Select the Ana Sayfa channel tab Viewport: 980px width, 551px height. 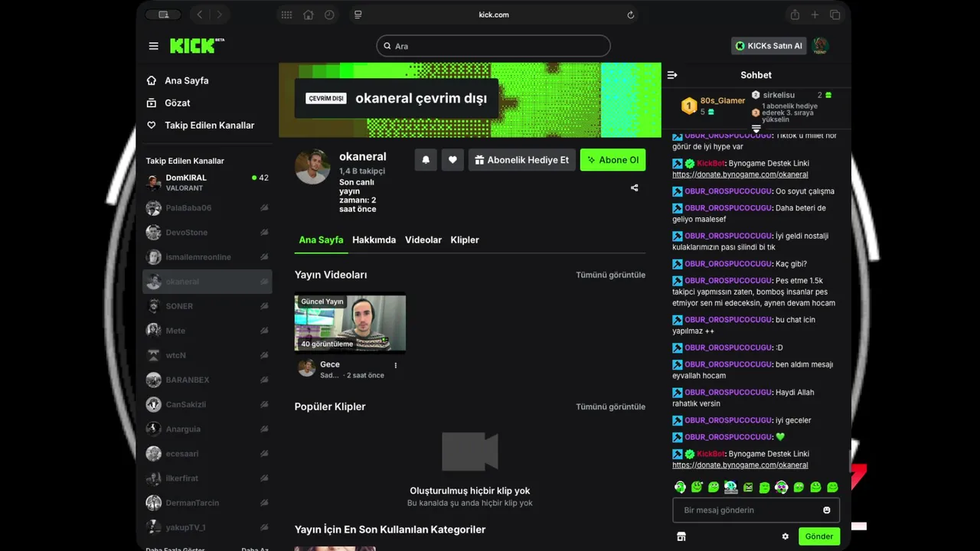pos(321,240)
